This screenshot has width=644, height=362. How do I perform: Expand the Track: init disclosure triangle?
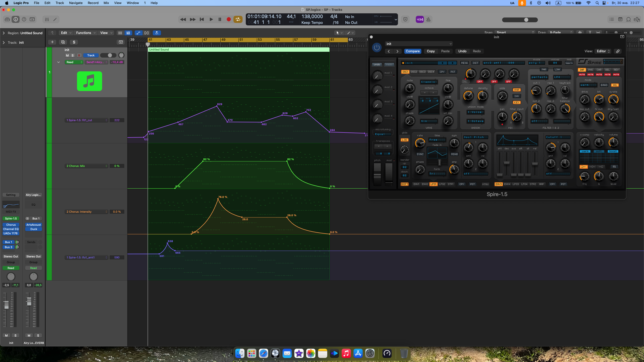[4, 42]
